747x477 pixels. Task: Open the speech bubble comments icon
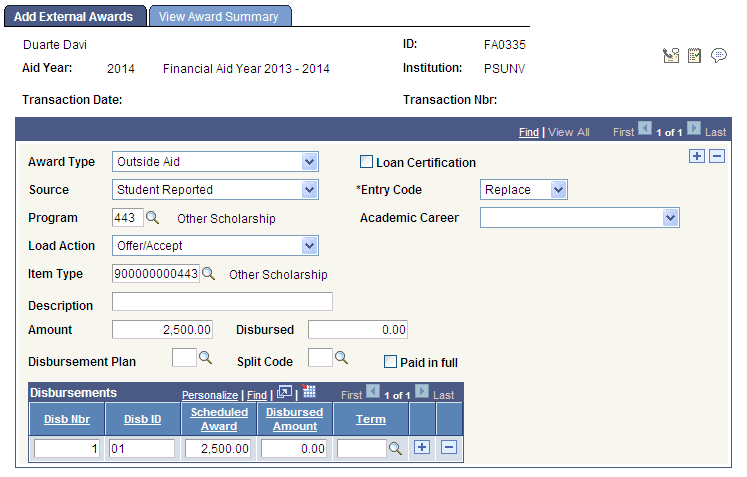[718, 55]
